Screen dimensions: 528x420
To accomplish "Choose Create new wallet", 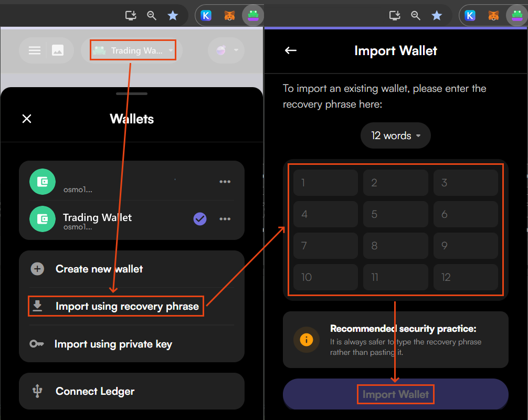I will coord(99,269).
